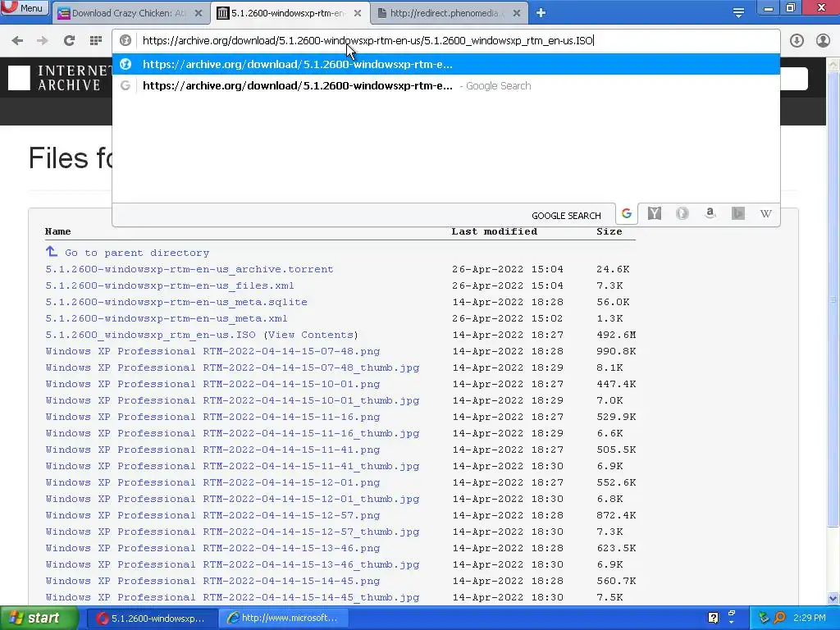Choose the Google Search suggestion row
This screenshot has height=630, width=840.
[x=445, y=85]
